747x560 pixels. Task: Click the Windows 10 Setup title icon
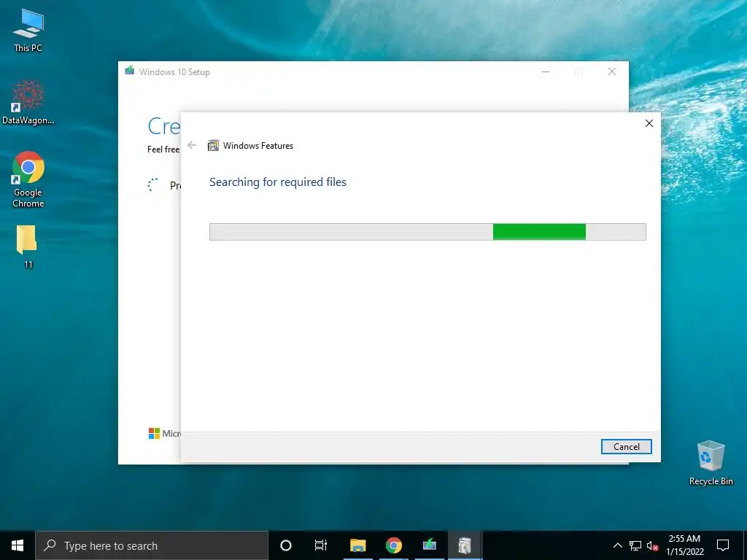pyautogui.click(x=130, y=71)
